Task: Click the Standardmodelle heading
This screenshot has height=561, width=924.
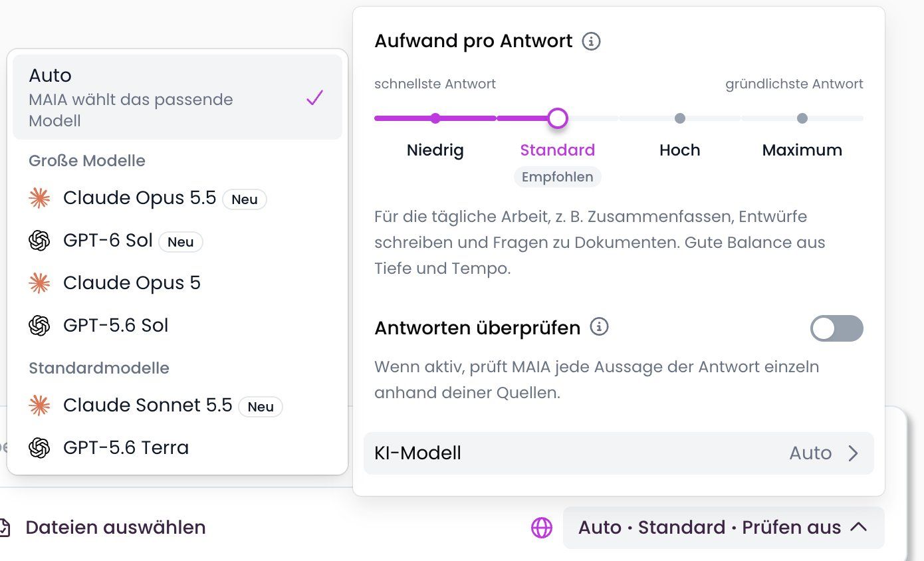Action: (x=99, y=368)
